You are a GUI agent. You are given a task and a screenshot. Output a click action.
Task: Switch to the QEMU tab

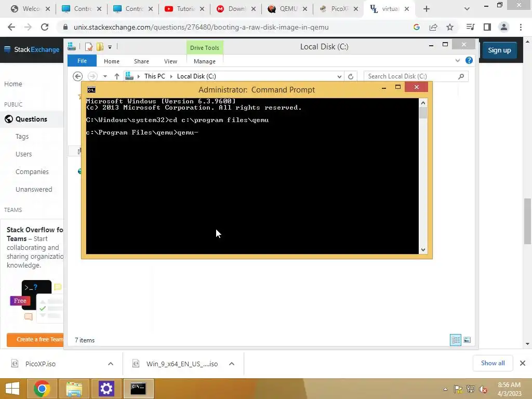(287, 9)
